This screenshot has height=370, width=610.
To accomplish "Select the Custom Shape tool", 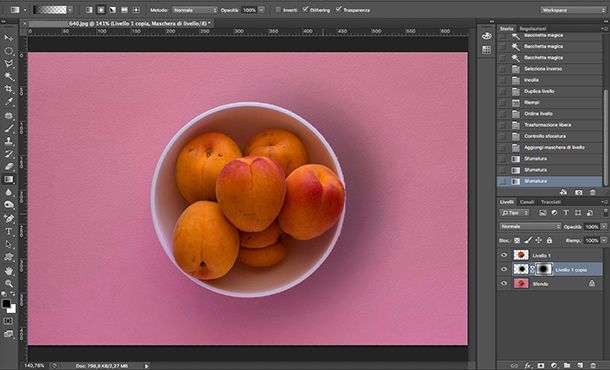I will 9,258.
